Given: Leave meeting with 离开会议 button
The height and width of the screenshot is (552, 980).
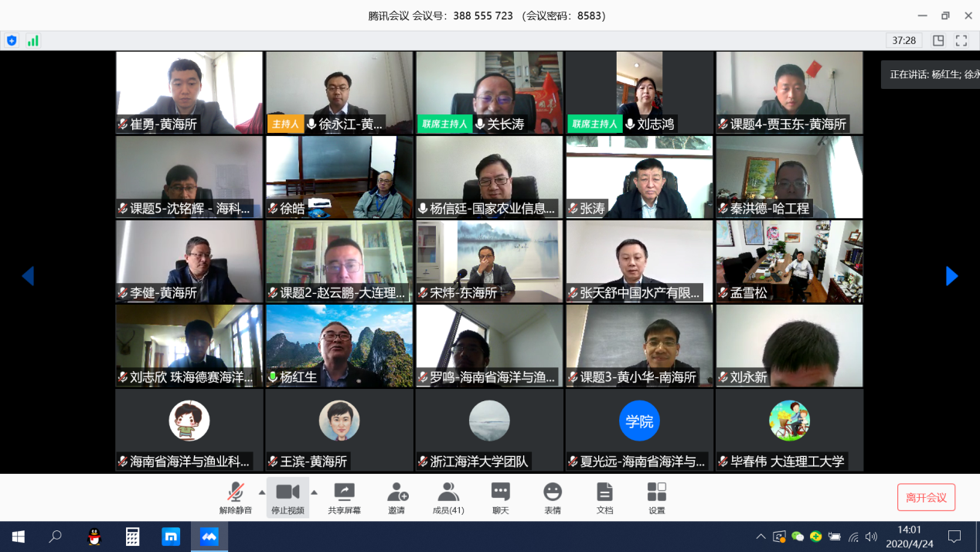Looking at the screenshot, I should [x=926, y=497].
